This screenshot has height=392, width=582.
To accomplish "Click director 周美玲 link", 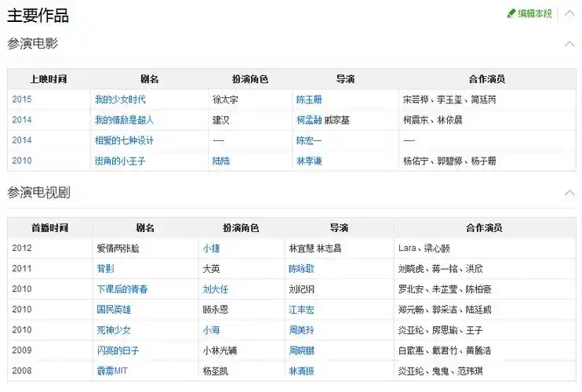I will point(301,330).
